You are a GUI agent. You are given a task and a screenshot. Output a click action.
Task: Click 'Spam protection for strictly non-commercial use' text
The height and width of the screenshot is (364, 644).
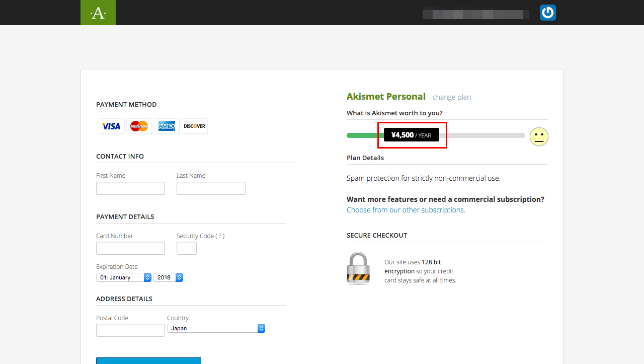[424, 178]
